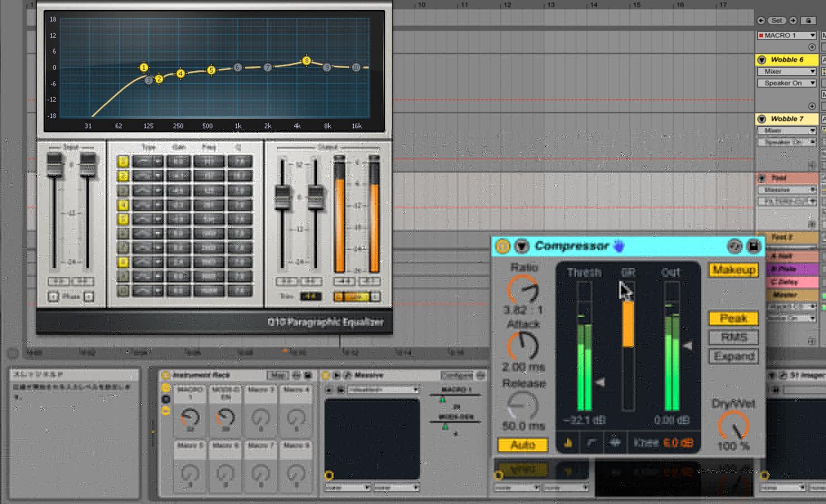Toggle Q10 band 4 on/off button
The height and width of the screenshot is (504, 826).
pyautogui.click(x=123, y=205)
